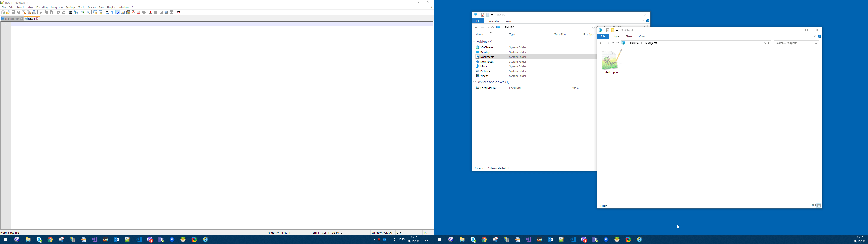Click the Find binoculars icon
This screenshot has height=244, width=868.
(x=71, y=12)
